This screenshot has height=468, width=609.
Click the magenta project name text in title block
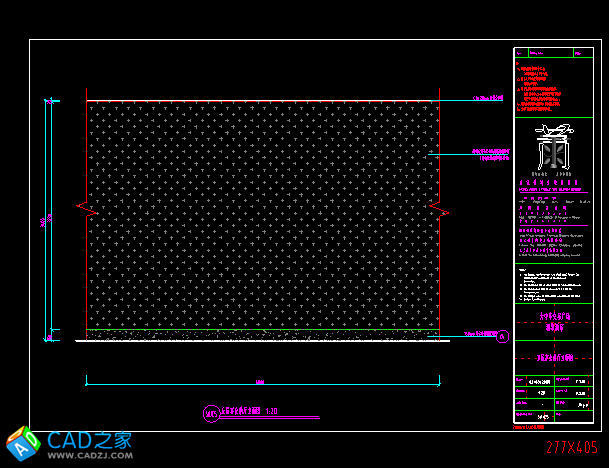[553, 319]
